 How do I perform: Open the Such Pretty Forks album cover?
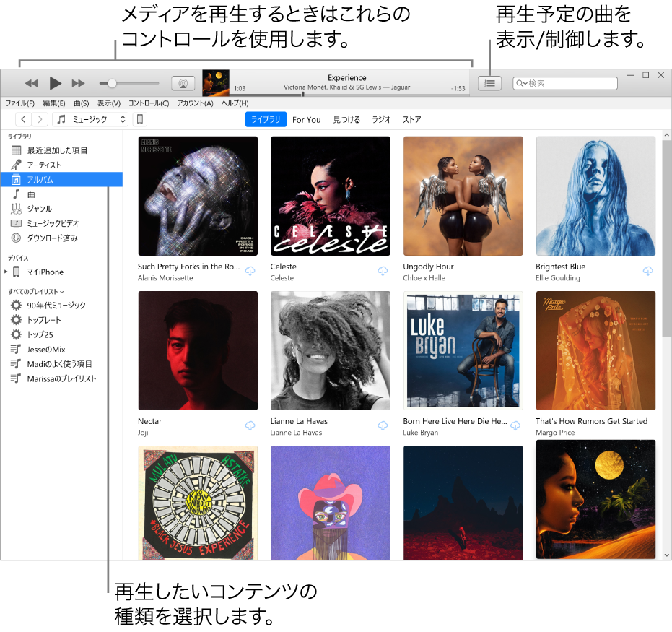click(x=198, y=196)
